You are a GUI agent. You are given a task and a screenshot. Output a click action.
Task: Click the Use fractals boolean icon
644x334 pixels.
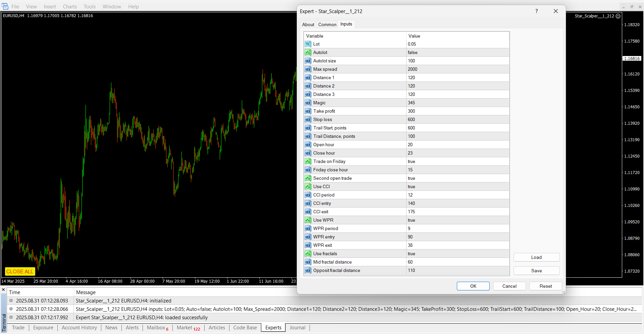(x=308, y=254)
